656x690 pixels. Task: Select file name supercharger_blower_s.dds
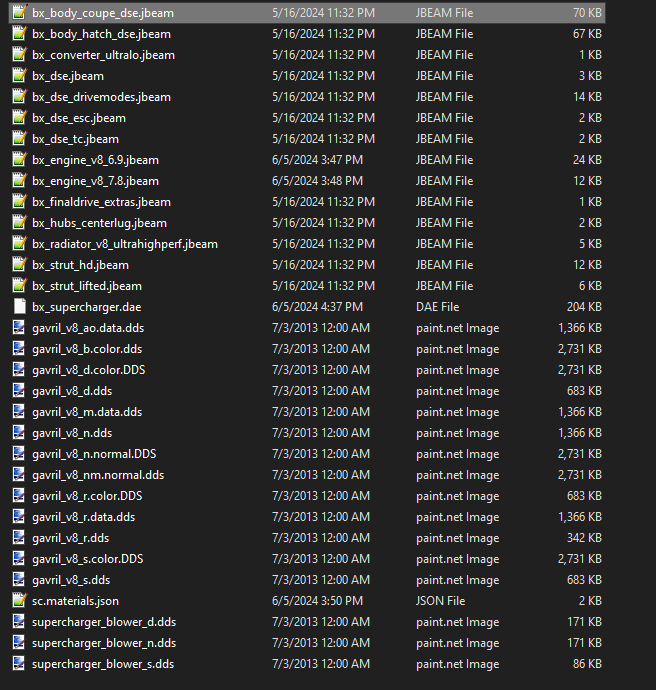pos(103,664)
